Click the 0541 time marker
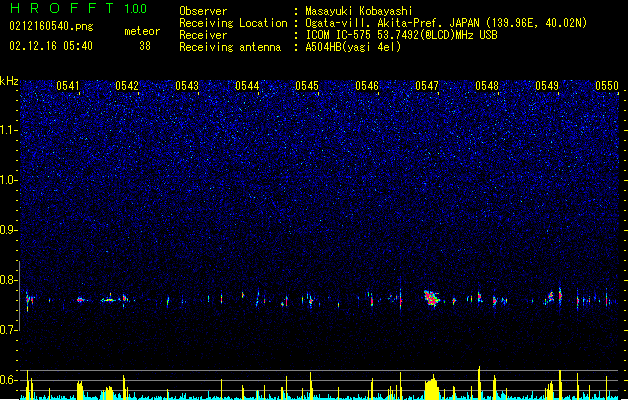The height and width of the screenshot is (400, 629). click(67, 86)
